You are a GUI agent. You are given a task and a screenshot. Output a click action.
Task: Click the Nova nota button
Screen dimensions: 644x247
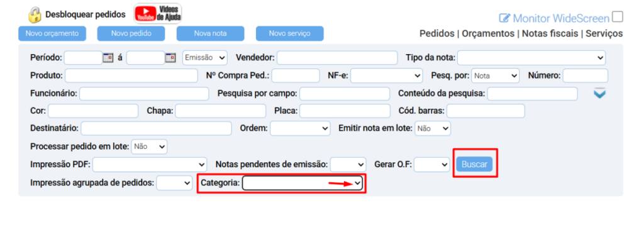[x=210, y=34]
